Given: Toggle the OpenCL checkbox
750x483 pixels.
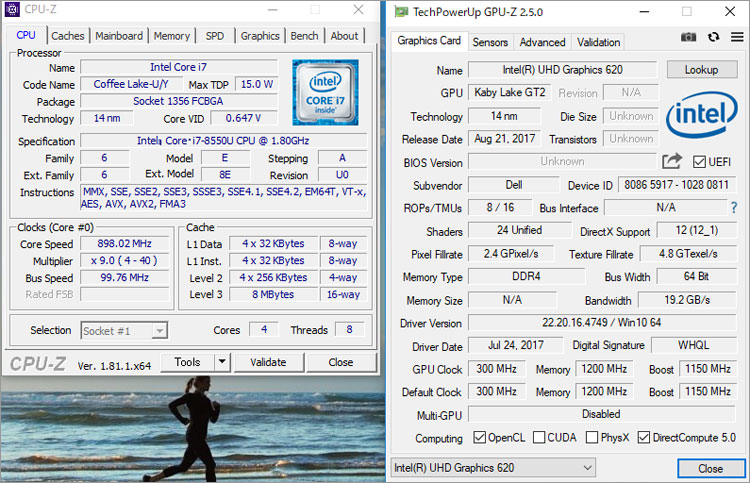Looking at the screenshot, I should pyautogui.click(x=479, y=437).
